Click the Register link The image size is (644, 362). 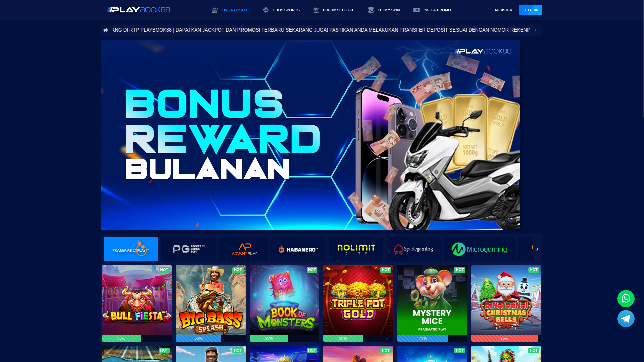[503, 10]
